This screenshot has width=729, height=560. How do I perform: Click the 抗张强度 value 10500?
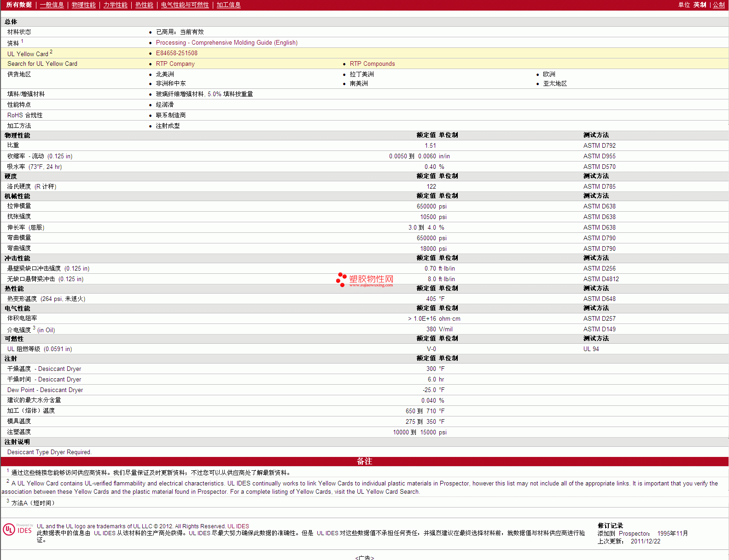pyautogui.click(x=428, y=217)
